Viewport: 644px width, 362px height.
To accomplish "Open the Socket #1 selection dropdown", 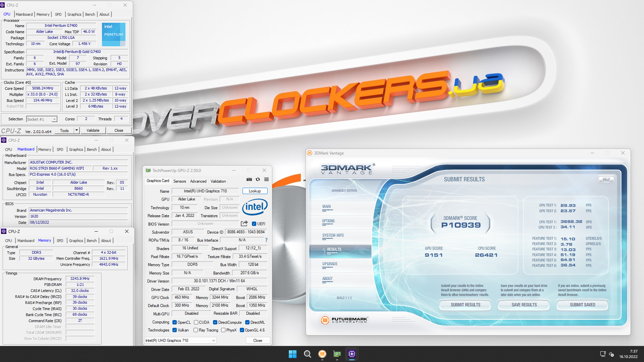I will [x=42, y=119].
